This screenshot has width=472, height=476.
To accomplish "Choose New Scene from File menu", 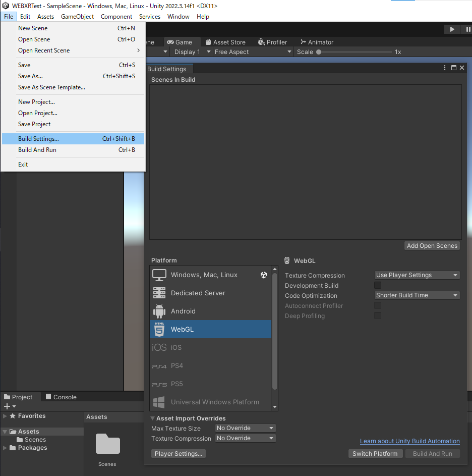I will [x=73, y=28].
